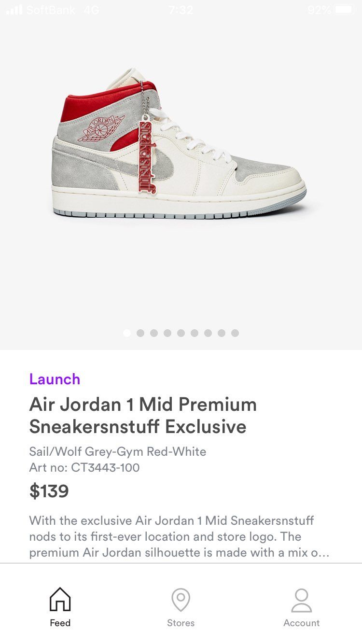Tap the Launch category label

[x=55, y=379]
